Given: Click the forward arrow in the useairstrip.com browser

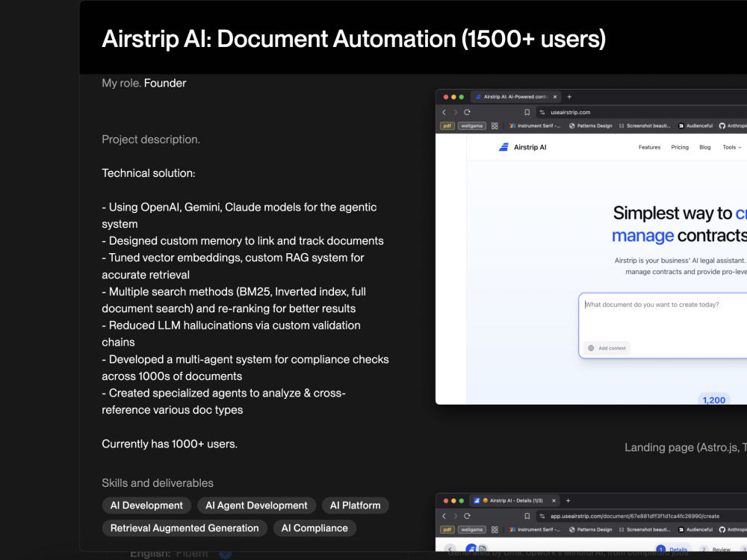Looking at the screenshot, I should pos(456,113).
